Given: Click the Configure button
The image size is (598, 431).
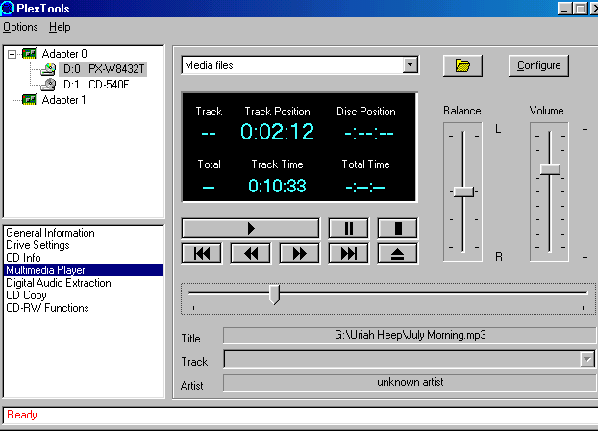Looking at the screenshot, I should [539, 66].
